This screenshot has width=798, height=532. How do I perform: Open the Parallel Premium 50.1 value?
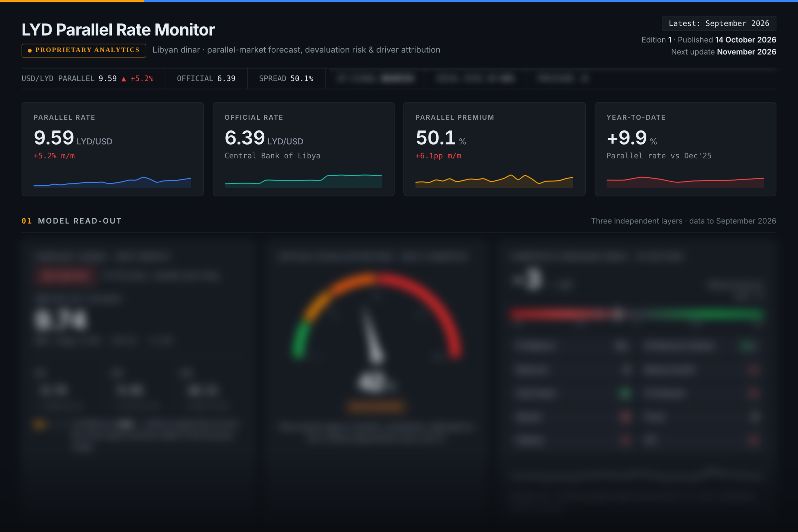coord(436,138)
